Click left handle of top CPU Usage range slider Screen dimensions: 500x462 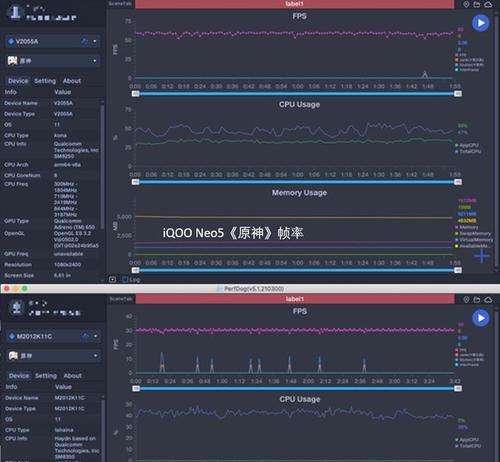(135, 182)
